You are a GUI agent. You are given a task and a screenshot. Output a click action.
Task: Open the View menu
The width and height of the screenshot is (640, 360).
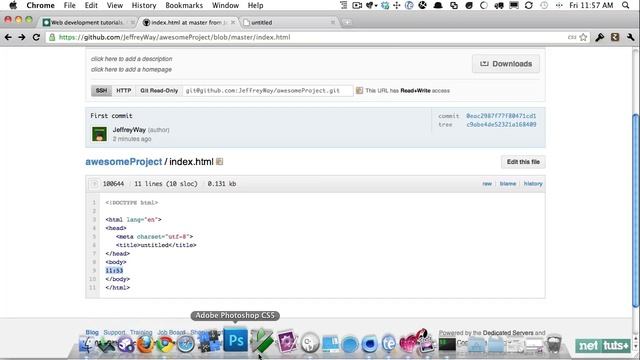click(115, 5)
